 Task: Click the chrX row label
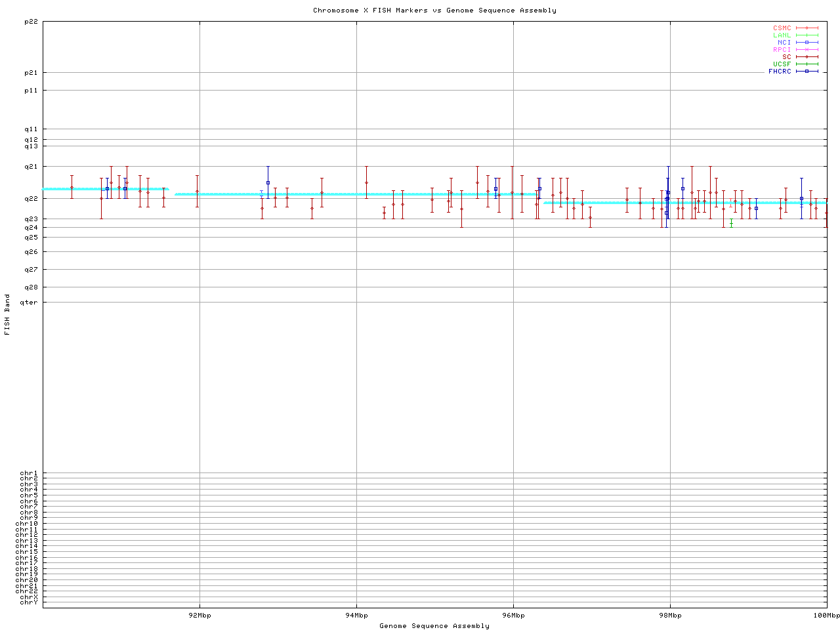pos(29,597)
